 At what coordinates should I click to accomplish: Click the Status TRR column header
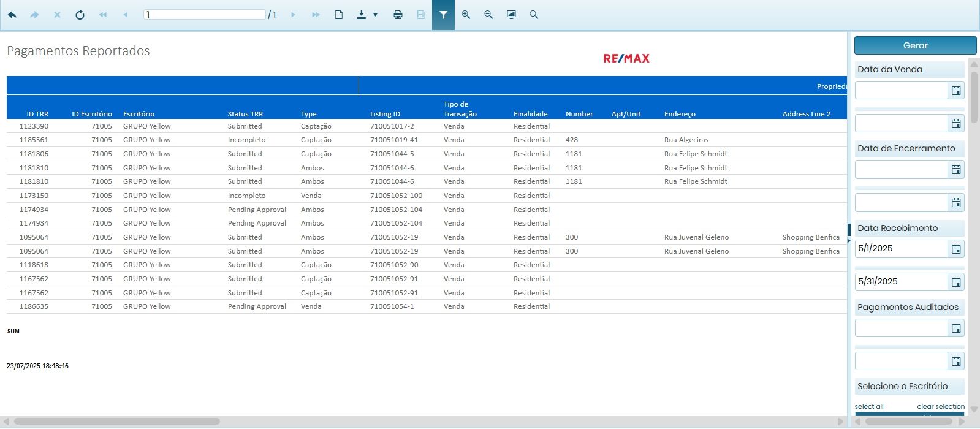click(245, 114)
